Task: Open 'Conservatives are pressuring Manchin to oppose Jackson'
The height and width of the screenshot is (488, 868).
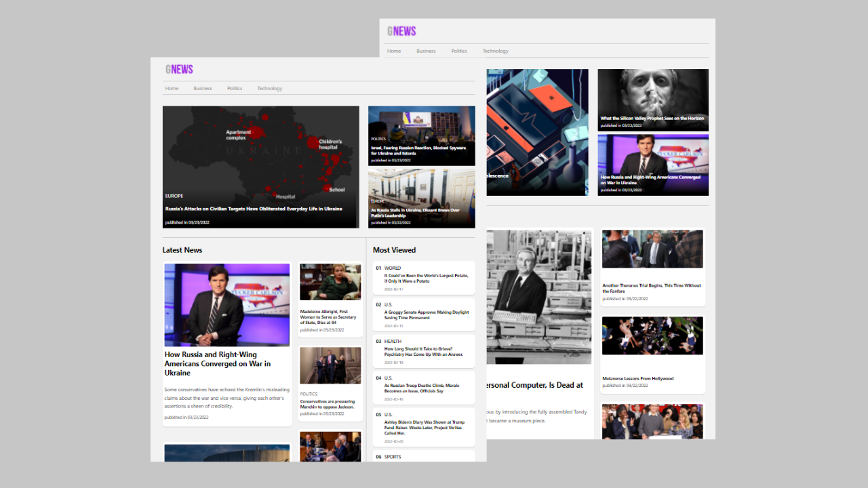Action: coord(328,404)
